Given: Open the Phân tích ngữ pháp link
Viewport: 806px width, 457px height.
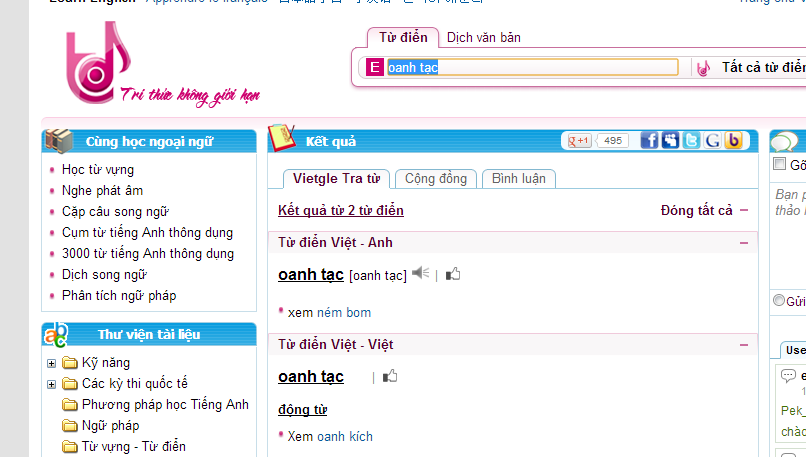Looking at the screenshot, I should (119, 296).
